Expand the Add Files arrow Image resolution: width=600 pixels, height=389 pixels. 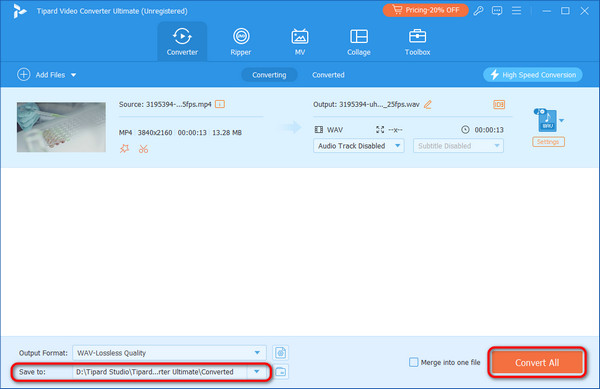(73, 75)
